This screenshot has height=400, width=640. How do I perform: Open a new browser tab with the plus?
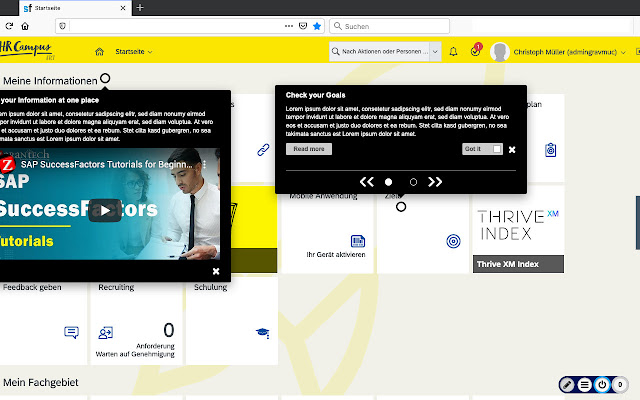[x=140, y=7]
